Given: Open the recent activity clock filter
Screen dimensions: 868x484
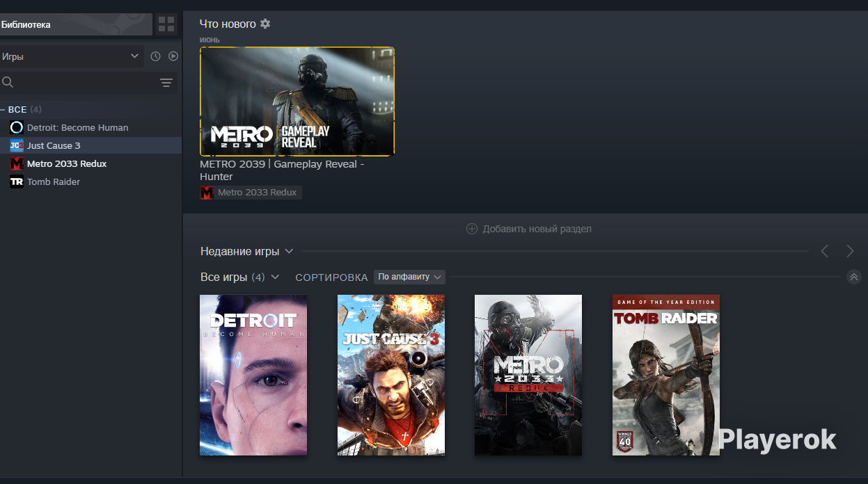Looking at the screenshot, I should [x=156, y=56].
